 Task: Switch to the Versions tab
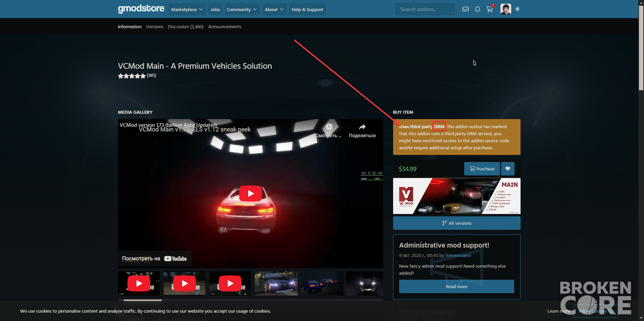(x=155, y=26)
